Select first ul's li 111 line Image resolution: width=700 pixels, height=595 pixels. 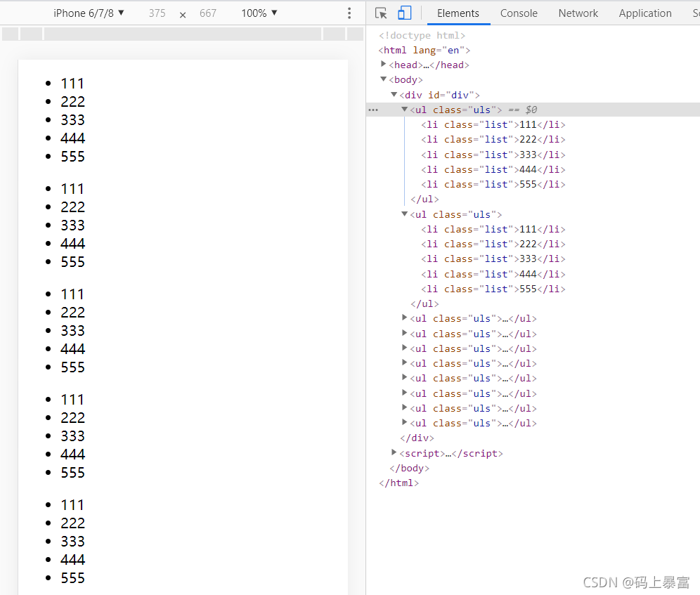click(493, 124)
